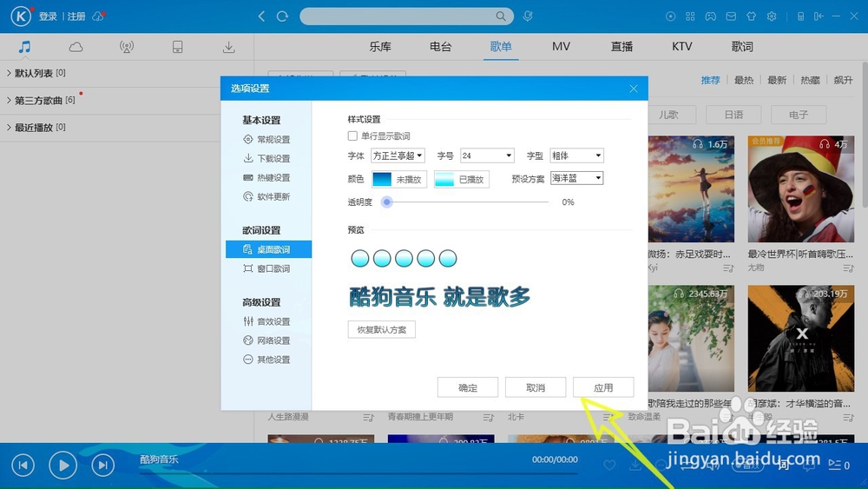Open the mobile device tab icon
The image size is (868, 489).
[178, 47]
